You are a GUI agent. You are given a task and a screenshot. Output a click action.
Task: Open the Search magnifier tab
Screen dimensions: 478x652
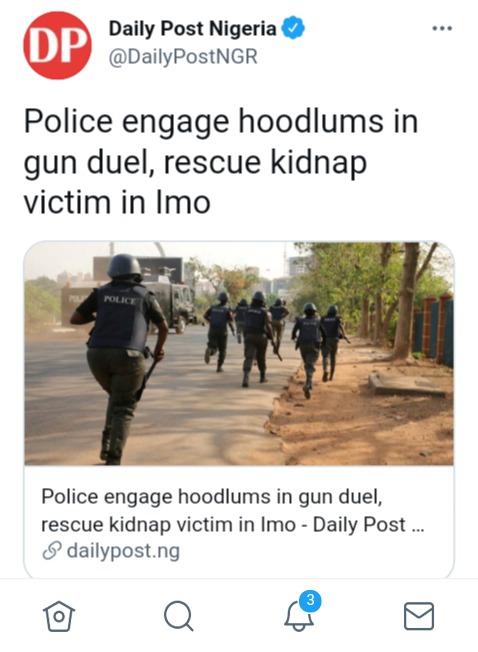[178, 616]
